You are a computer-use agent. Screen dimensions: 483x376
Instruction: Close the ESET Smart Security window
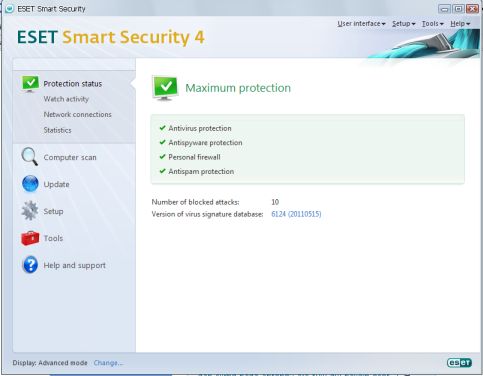coord(472,9)
